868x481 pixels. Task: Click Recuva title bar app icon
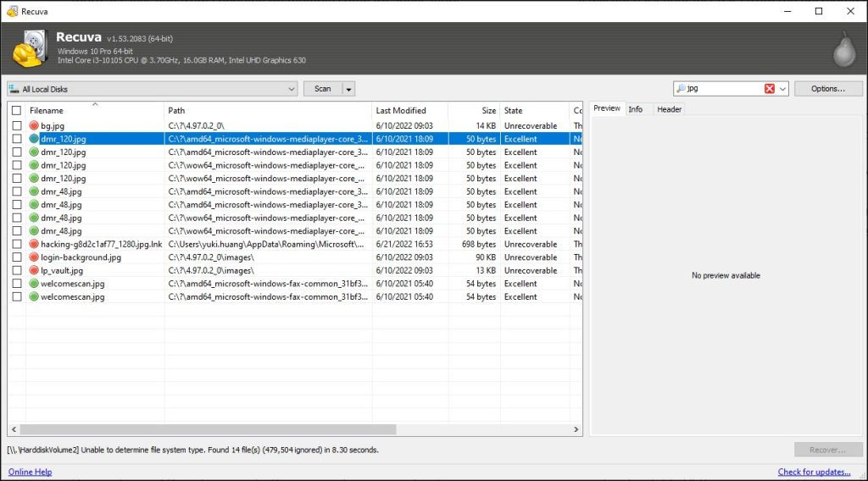coord(12,11)
